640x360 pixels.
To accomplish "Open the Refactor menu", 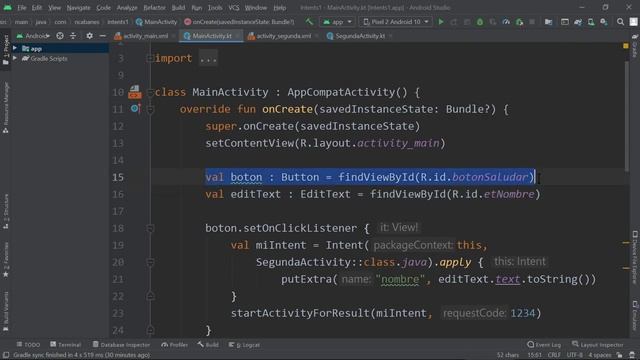I will point(154,8).
